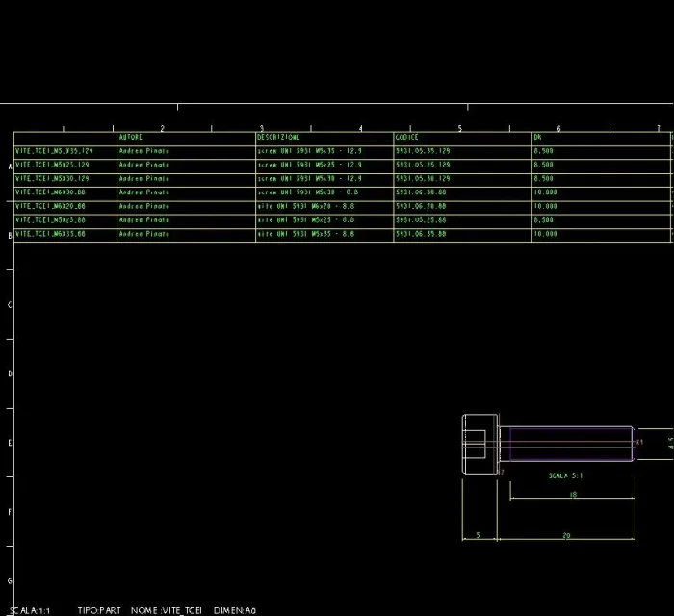Click Andrea Pinato in the M6X30_88 row
This screenshot has height=616, width=674.
(x=144, y=192)
